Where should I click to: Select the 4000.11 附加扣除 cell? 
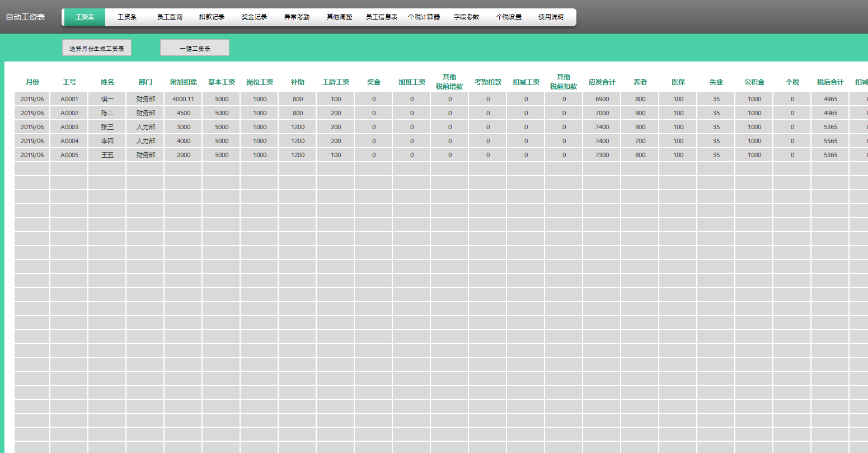[184, 99]
